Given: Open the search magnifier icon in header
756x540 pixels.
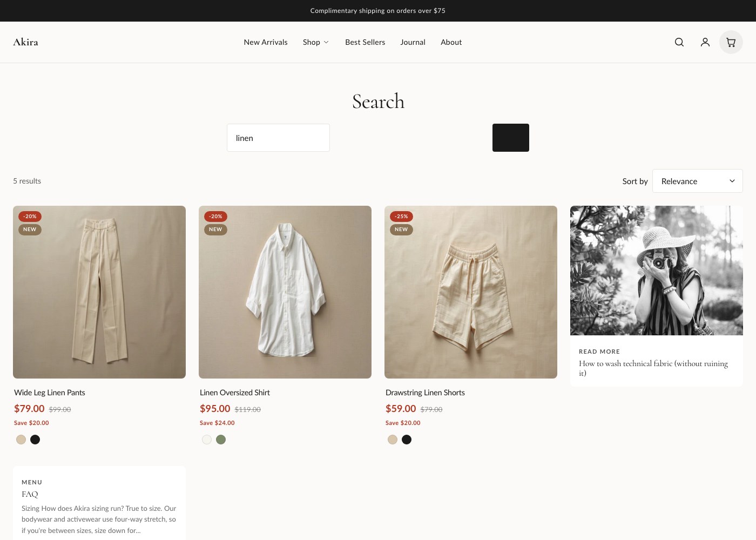Looking at the screenshot, I should coord(679,42).
